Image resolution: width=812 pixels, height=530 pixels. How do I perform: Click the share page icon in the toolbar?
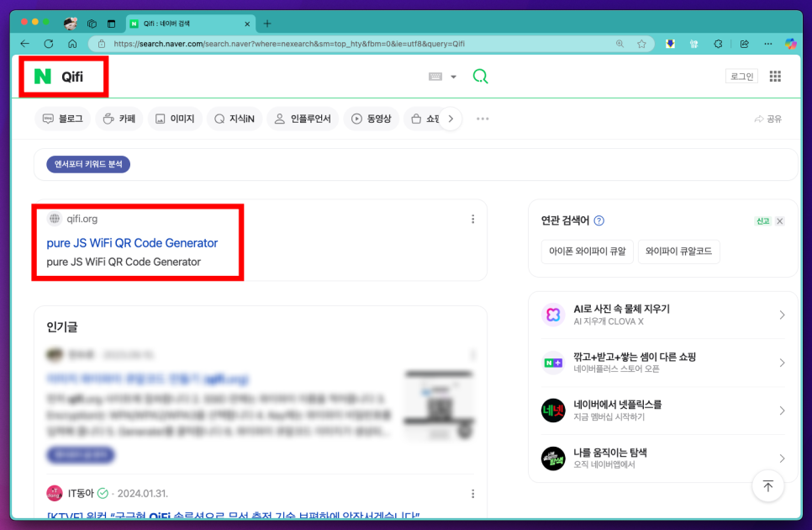tap(744, 44)
